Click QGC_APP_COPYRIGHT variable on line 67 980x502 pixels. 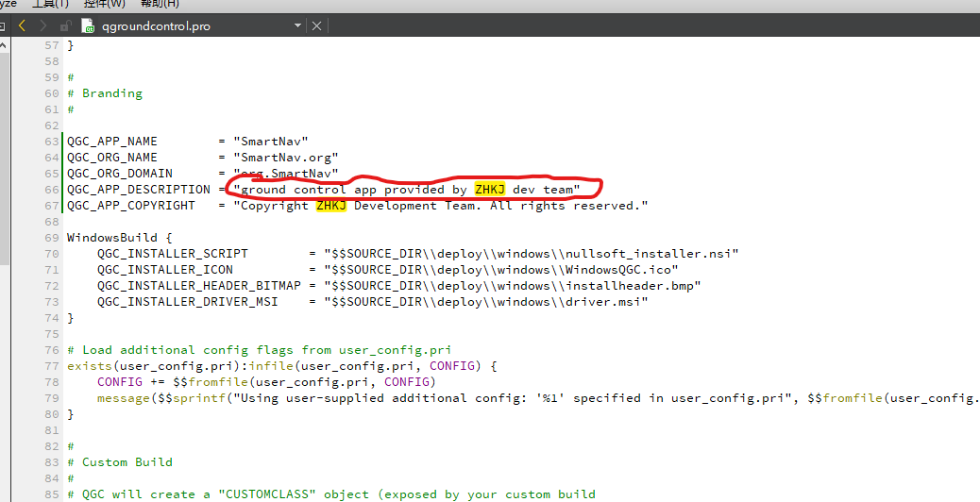(x=131, y=206)
